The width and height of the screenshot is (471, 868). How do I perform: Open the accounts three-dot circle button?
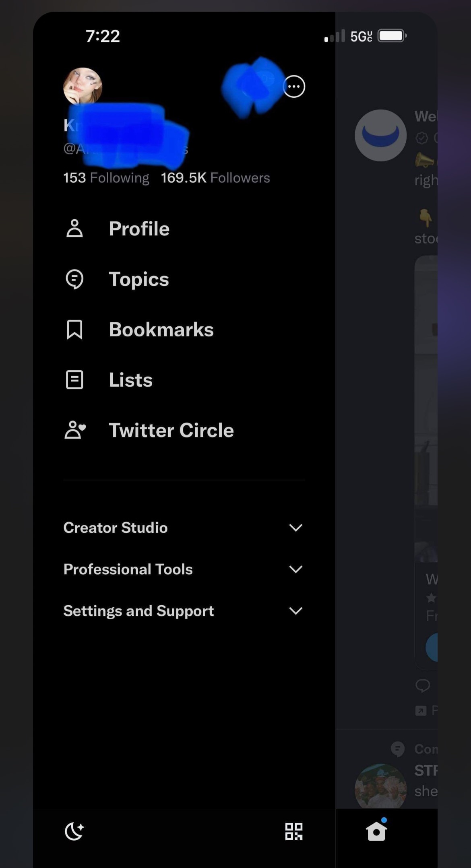[x=294, y=87]
